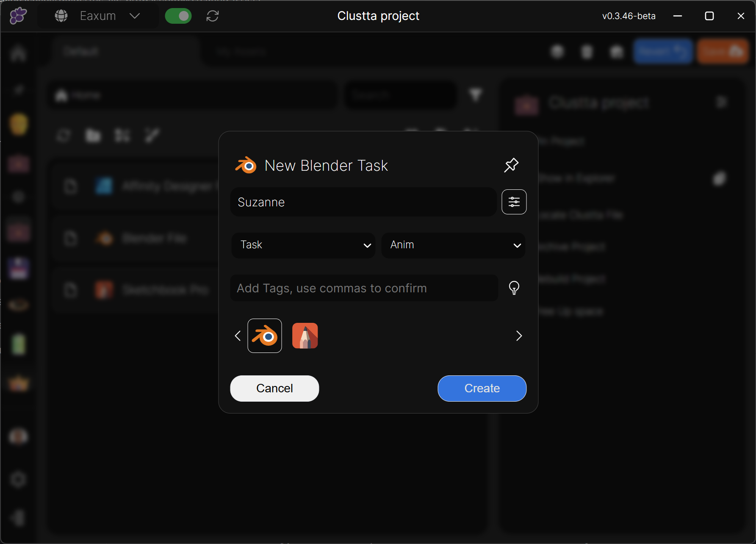Pin the New Blender Task dialog
This screenshot has height=544, width=756.
[x=511, y=165]
